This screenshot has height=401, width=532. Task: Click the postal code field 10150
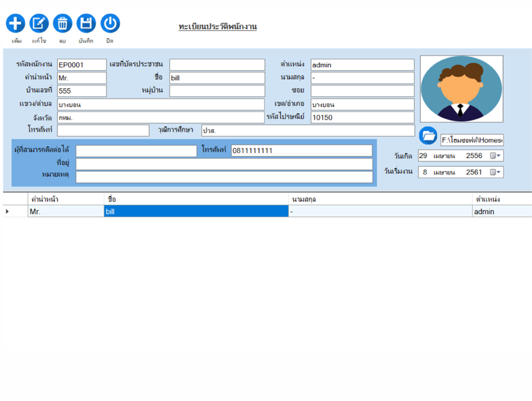click(362, 117)
